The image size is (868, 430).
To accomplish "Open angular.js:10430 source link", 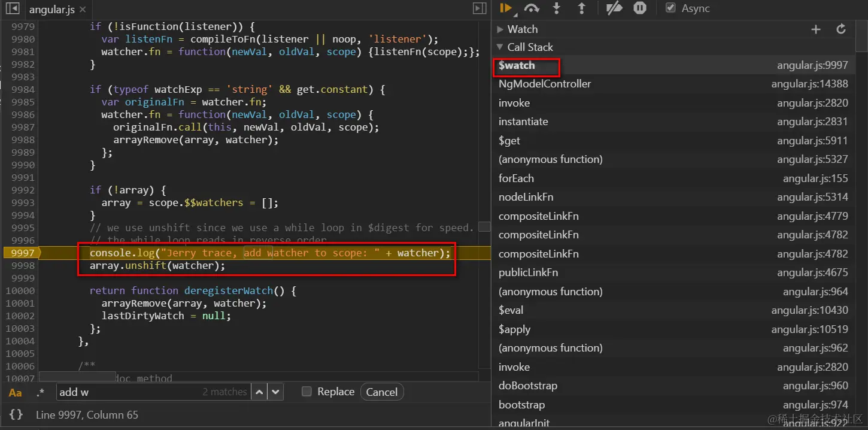I will point(809,310).
